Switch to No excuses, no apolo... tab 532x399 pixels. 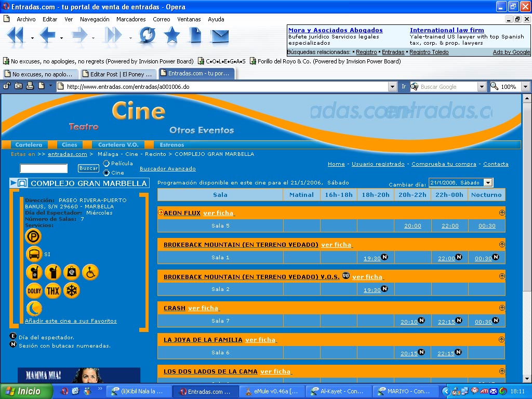pos(40,74)
